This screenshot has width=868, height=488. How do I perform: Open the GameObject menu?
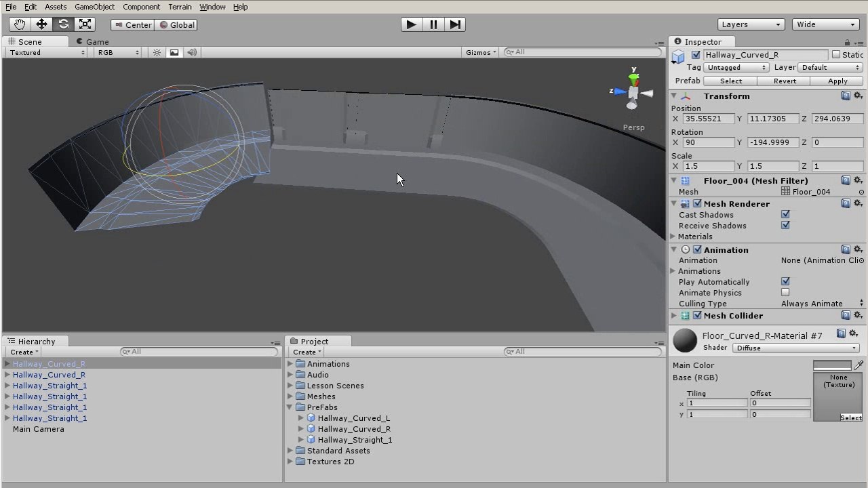(94, 7)
